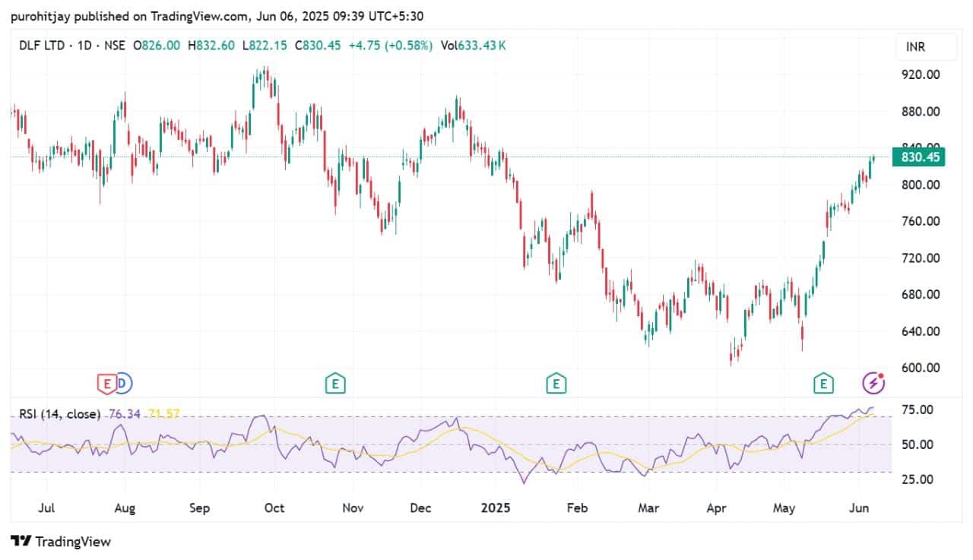Click the Nov label on time axis
Image resolution: width=973 pixels, height=560 pixels.
[353, 508]
